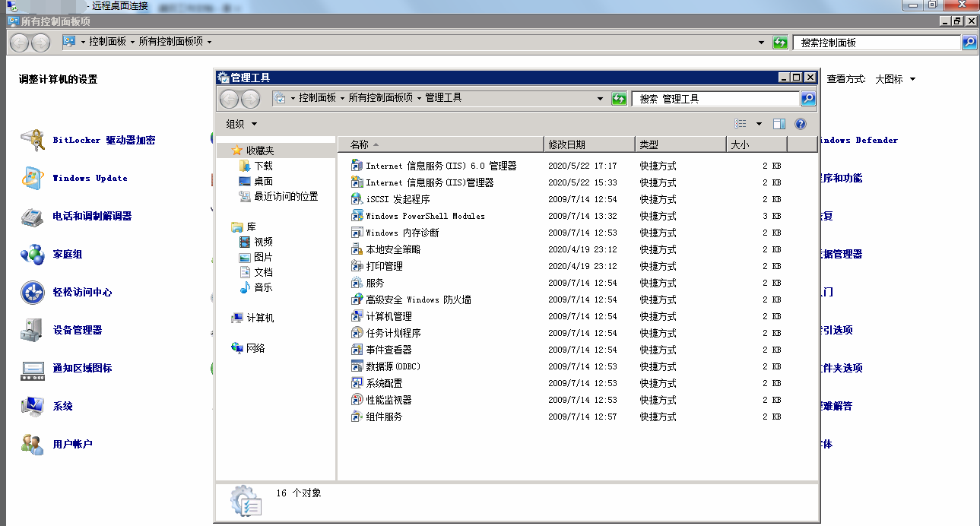Select 网络 in the navigation pane

tap(255, 348)
